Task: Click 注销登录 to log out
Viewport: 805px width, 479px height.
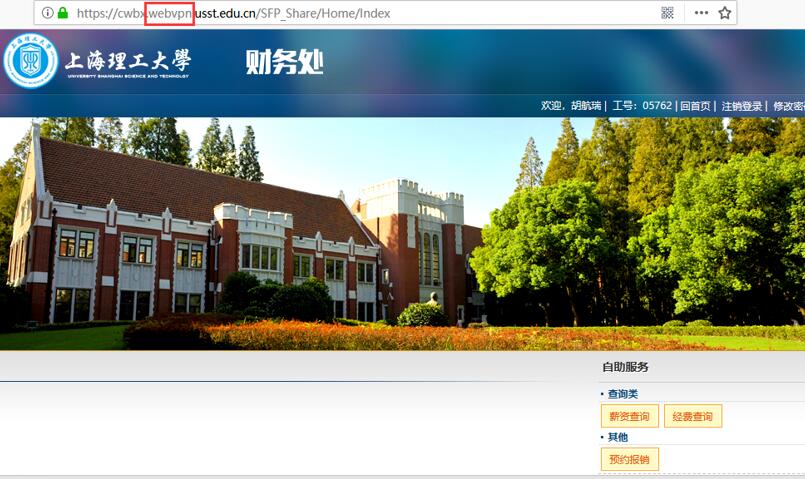Action: (x=742, y=106)
